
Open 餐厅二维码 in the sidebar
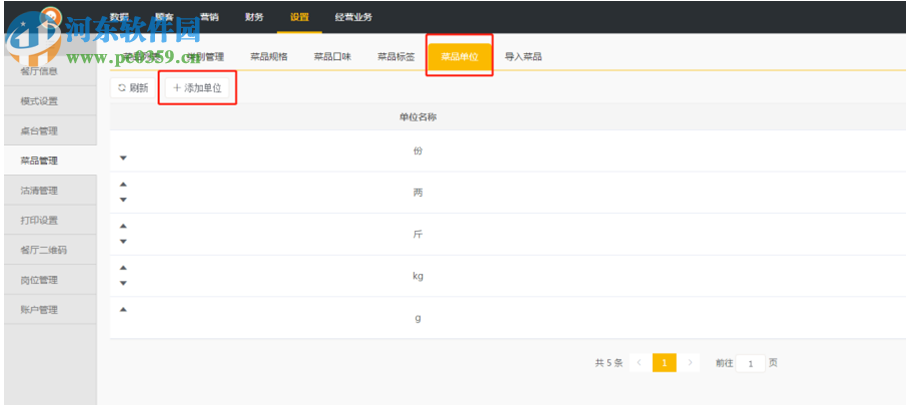[x=50, y=250]
